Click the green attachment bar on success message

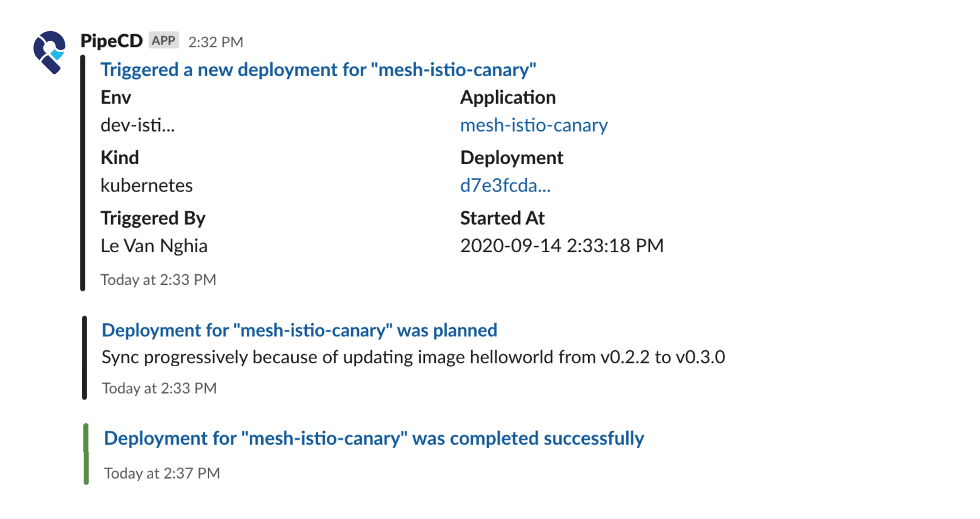[x=87, y=454]
